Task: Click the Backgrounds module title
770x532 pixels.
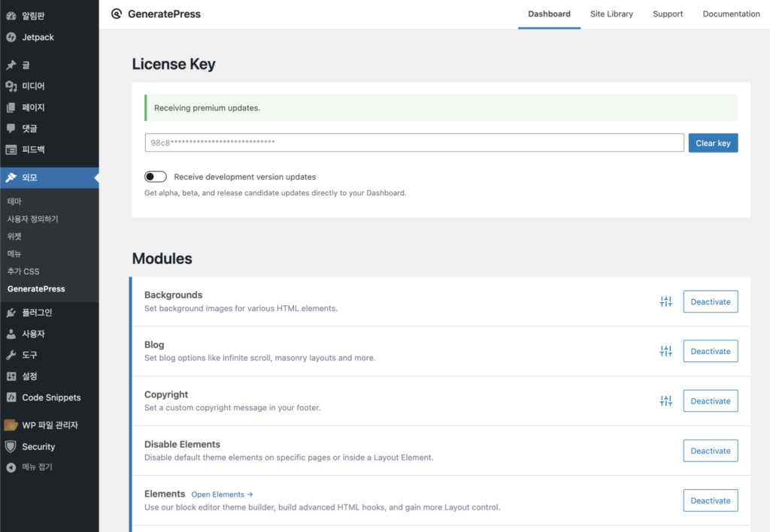Action: coord(174,295)
